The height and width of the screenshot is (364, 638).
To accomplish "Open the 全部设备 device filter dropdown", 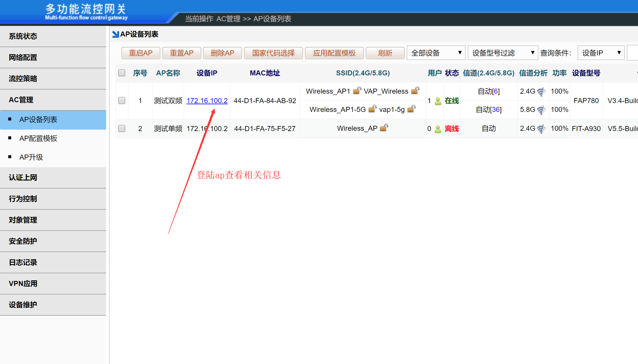I will (x=436, y=53).
